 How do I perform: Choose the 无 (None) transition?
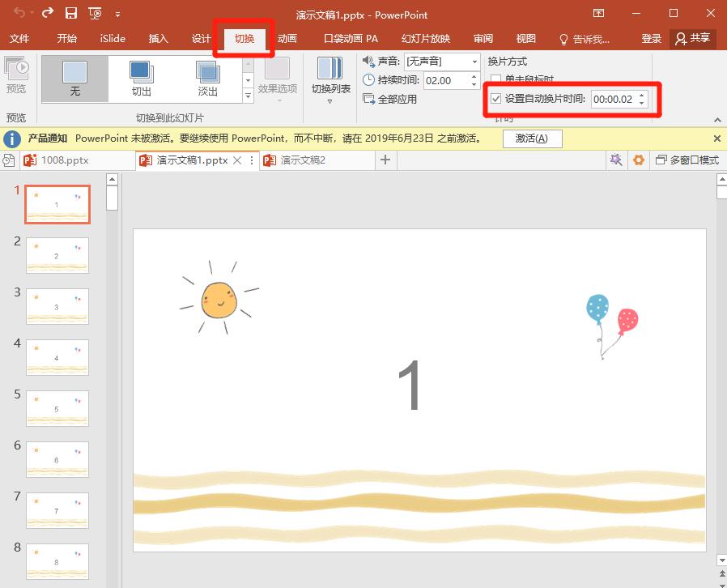(75, 79)
